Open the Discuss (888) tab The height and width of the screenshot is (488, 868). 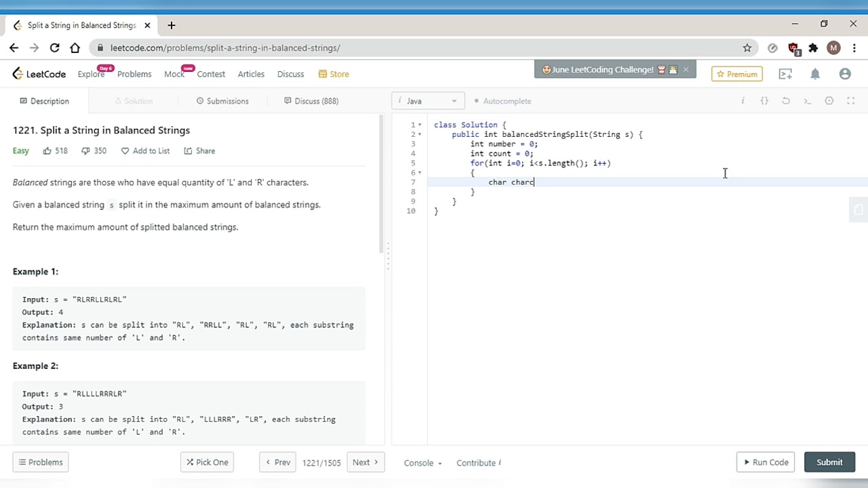pyautogui.click(x=311, y=101)
